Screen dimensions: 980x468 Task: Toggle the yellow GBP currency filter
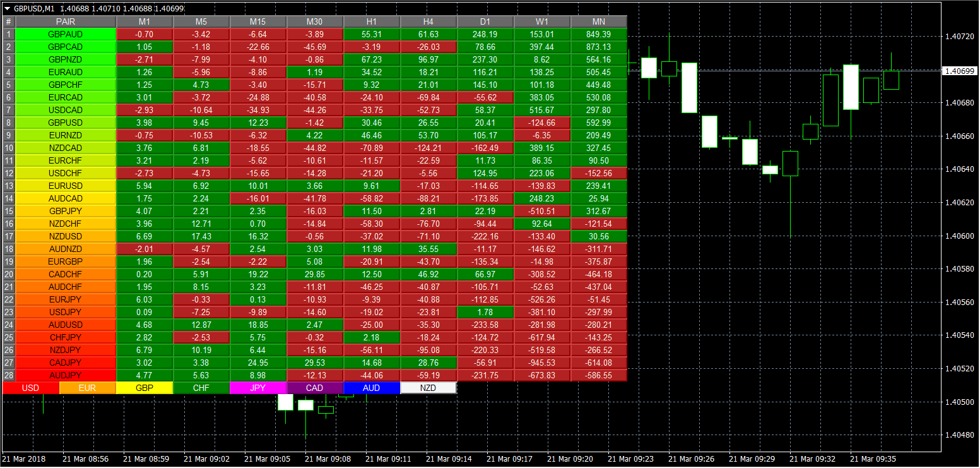144,388
